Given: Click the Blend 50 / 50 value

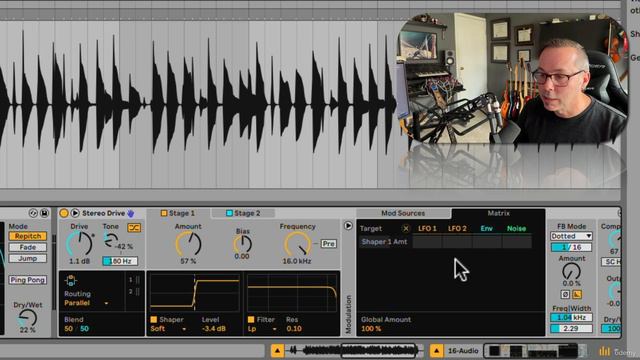Looking at the screenshot, I should click(76, 329).
